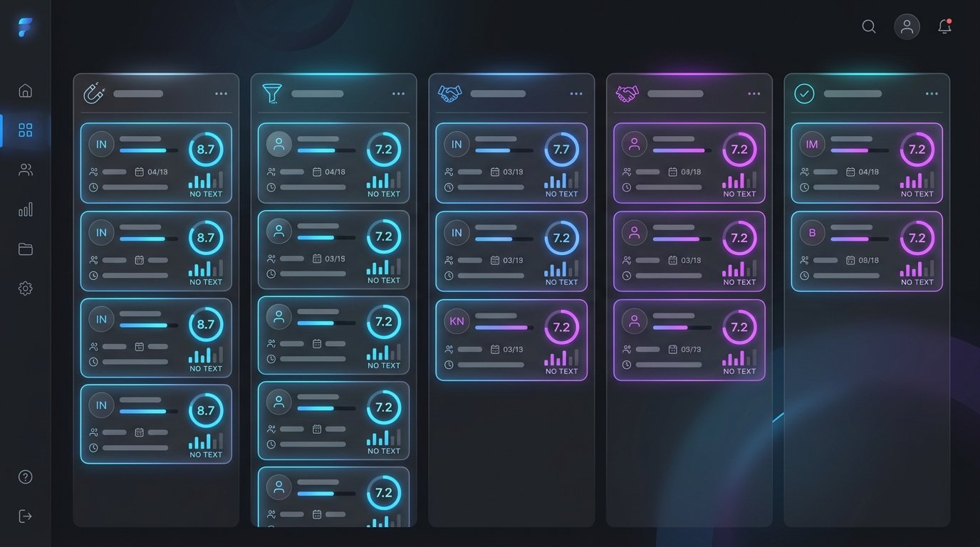Click the clock icon on the B card
This screenshot has width=980, height=547.
pyautogui.click(x=804, y=276)
